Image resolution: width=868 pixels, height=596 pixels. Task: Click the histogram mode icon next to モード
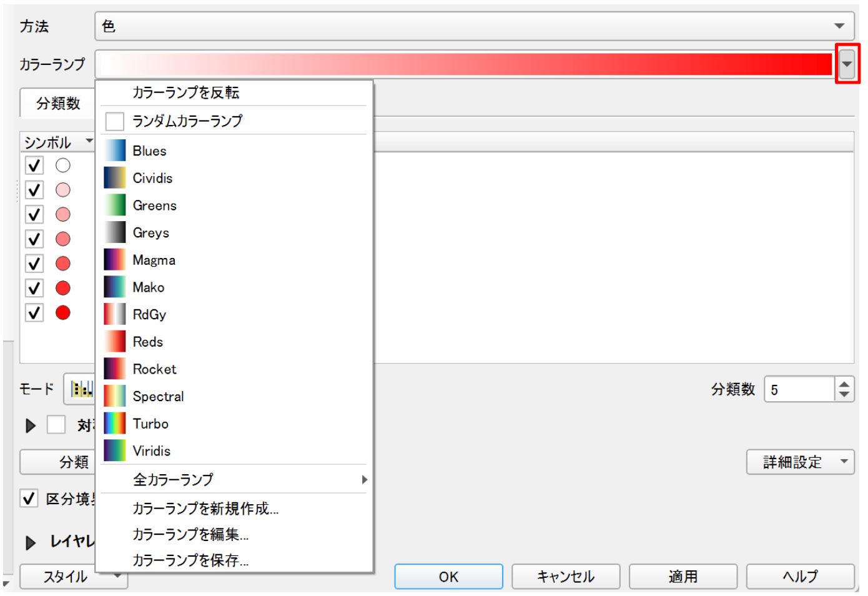81,389
